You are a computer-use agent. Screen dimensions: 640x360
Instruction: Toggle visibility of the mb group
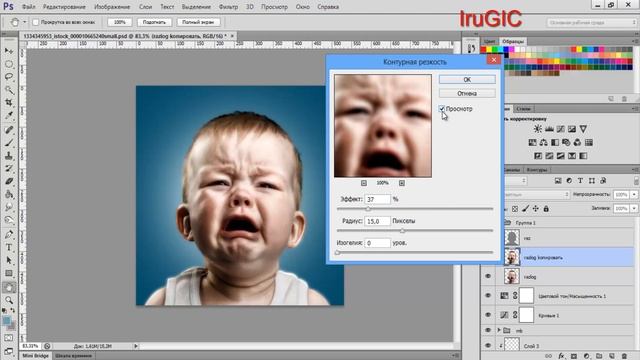point(488,330)
